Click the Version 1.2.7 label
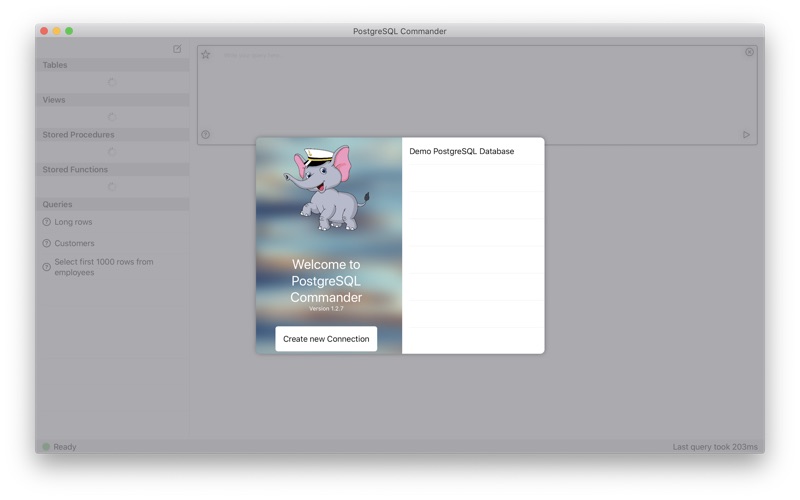Screen dimensions: 800x500 pos(326,309)
